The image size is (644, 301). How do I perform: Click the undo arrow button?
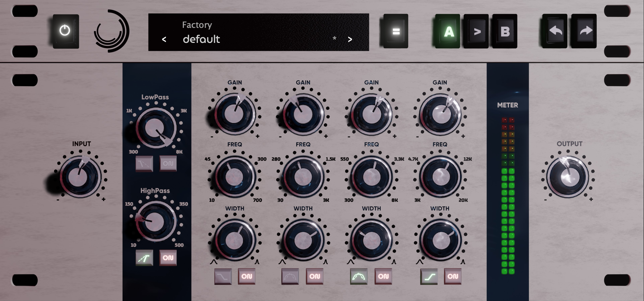point(555,31)
